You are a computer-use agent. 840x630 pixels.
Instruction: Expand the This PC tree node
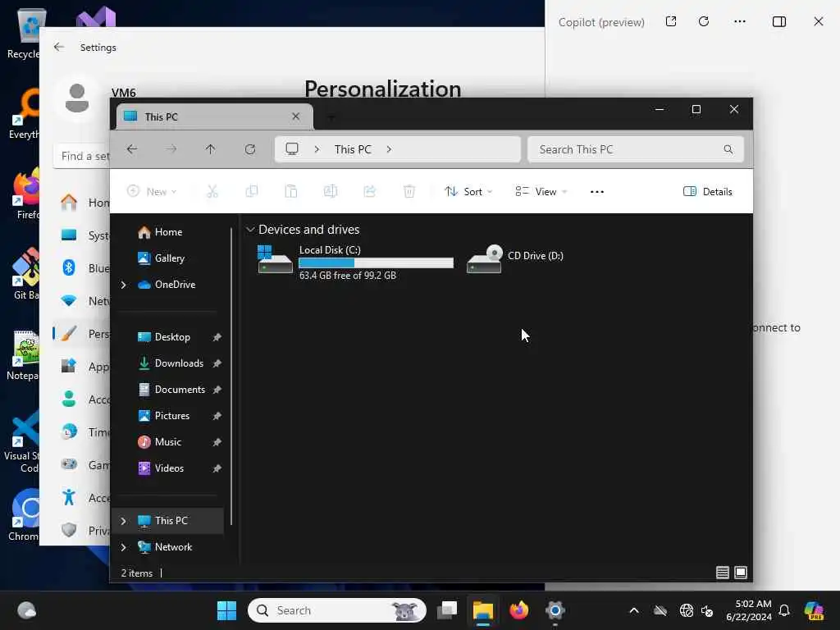[124, 521]
